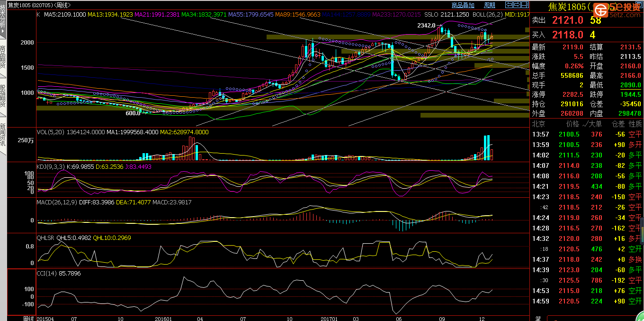Image resolution: width=644 pixels, height=321 pixels.
Task: Select the 最高 value 2166.0
Action: click(x=630, y=75)
